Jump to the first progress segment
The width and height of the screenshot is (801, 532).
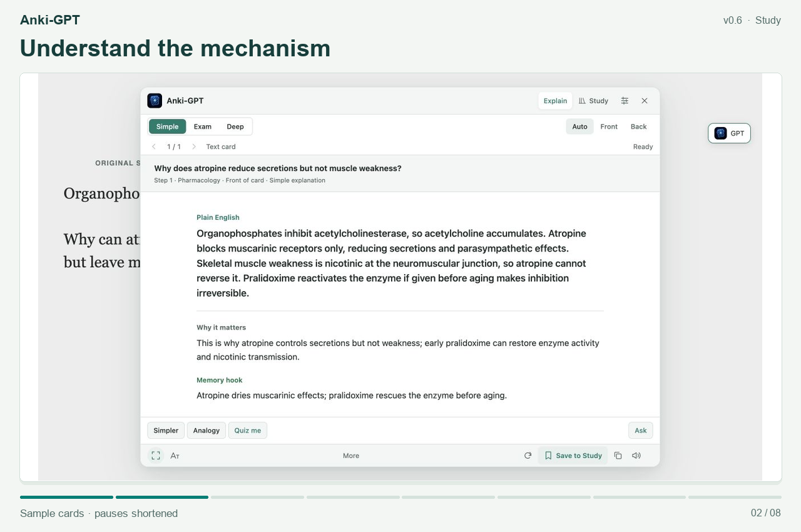click(x=66, y=498)
